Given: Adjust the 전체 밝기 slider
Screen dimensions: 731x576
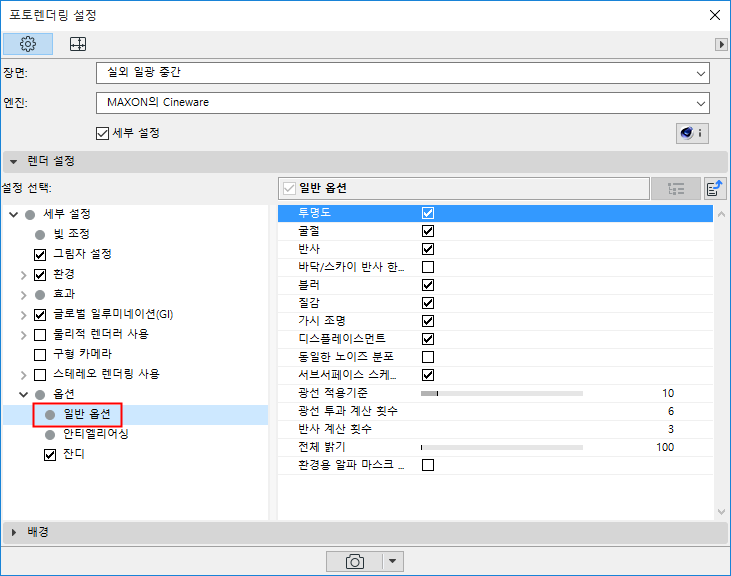Looking at the screenshot, I should click(x=502, y=447).
